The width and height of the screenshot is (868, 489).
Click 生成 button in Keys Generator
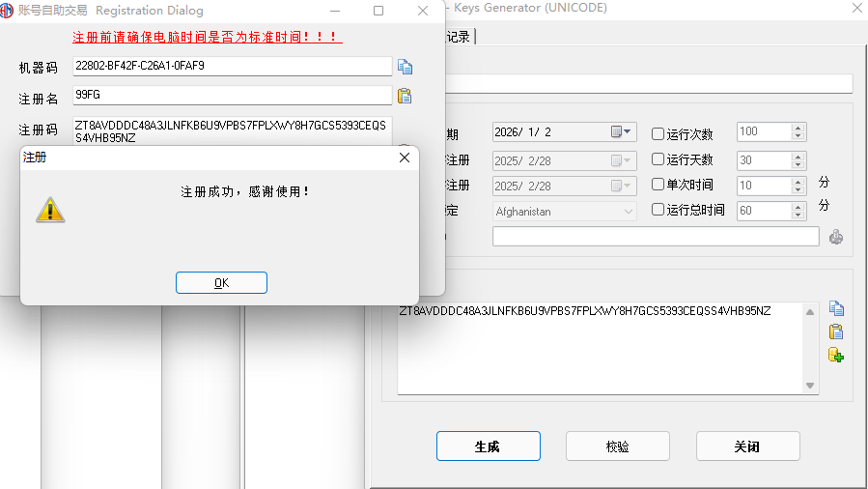(x=489, y=446)
